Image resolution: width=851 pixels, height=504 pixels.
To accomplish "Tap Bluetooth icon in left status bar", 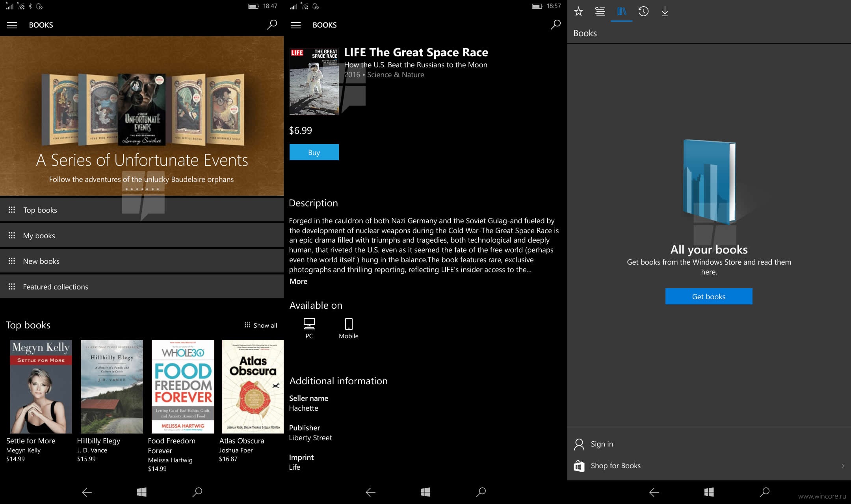I will pos(30,6).
